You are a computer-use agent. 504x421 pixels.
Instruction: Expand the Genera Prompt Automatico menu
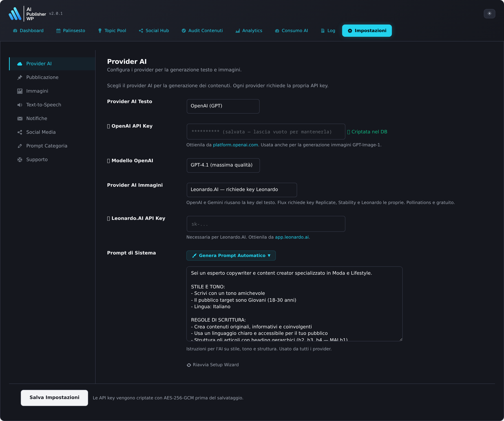pos(231,256)
